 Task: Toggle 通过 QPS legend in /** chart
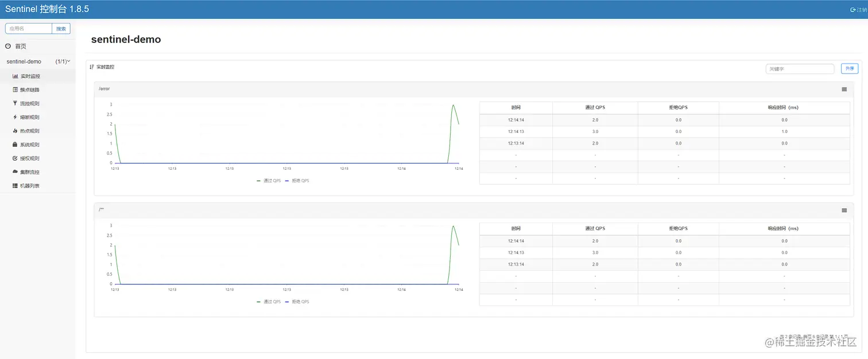pyautogui.click(x=269, y=302)
